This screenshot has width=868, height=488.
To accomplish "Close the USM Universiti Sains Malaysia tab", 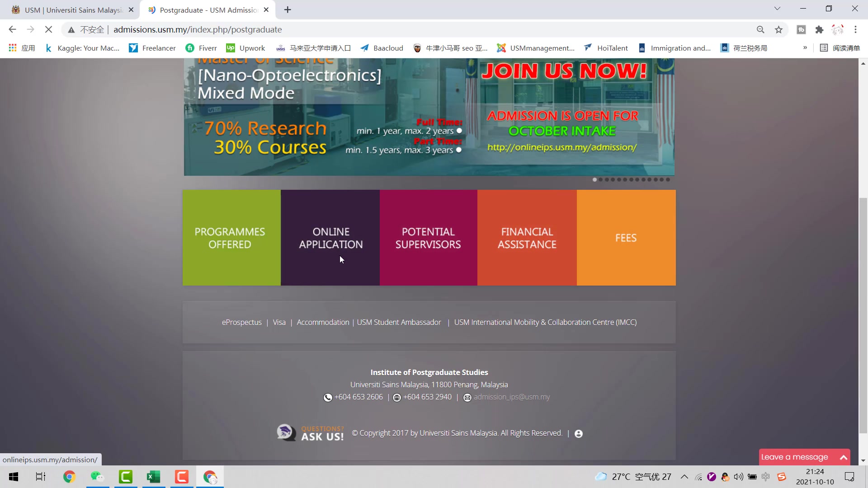I will click(131, 9).
